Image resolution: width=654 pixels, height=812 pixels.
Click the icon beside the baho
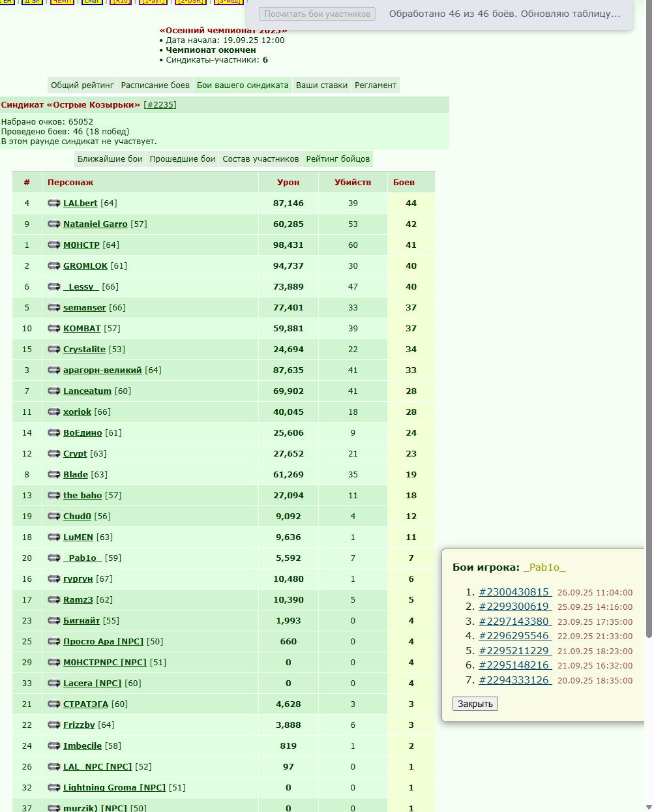click(x=53, y=496)
